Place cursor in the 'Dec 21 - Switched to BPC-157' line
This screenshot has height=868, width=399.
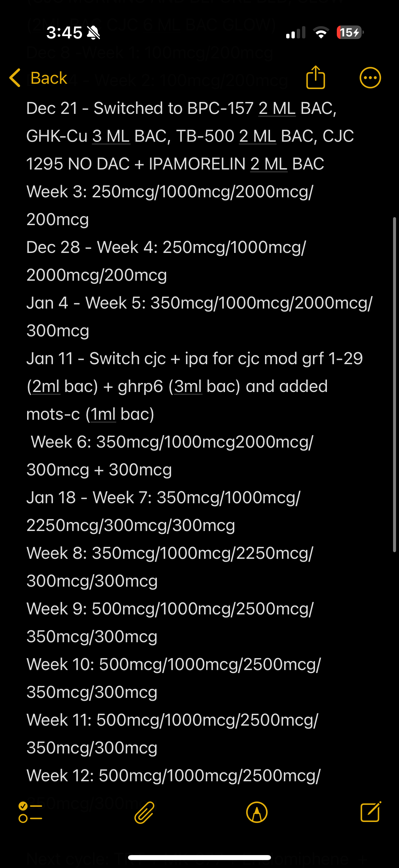pyautogui.click(x=139, y=108)
